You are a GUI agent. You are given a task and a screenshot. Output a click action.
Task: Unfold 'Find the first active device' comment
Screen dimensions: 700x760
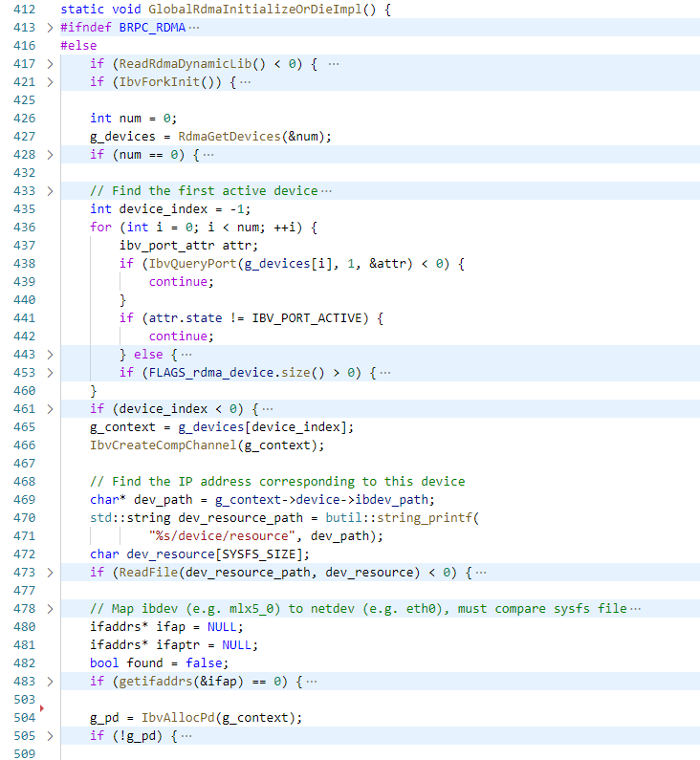[x=50, y=191]
